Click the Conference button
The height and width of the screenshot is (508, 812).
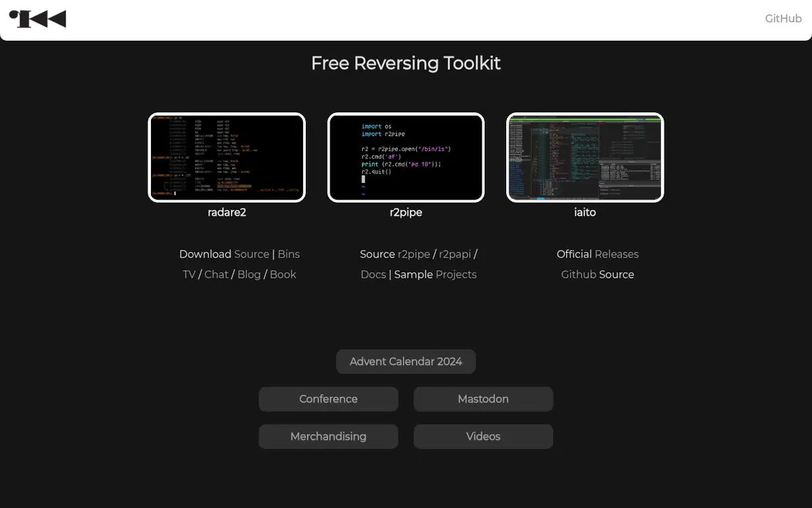tap(328, 399)
